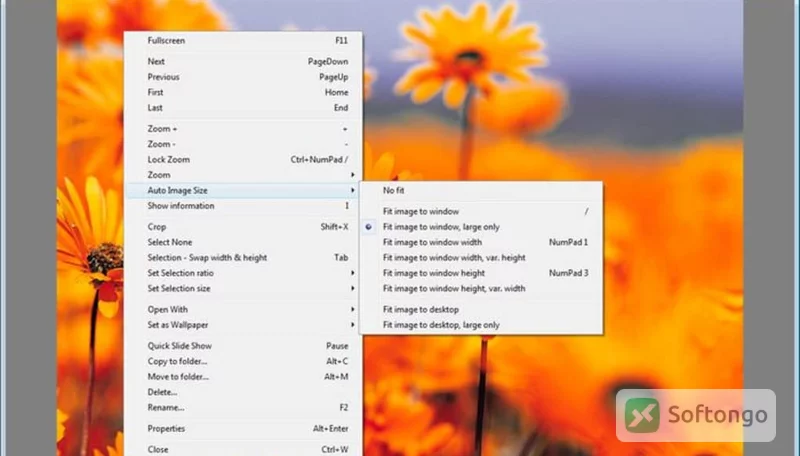Toggle Show information entry
Image resolution: width=800 pixels, height=456 pixels.
point(243,206)
